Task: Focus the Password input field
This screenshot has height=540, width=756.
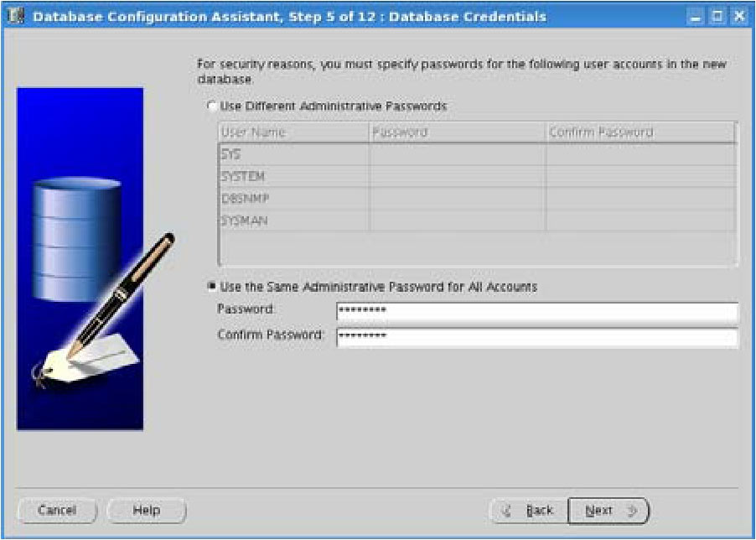Action: click(x=536, y=312)
